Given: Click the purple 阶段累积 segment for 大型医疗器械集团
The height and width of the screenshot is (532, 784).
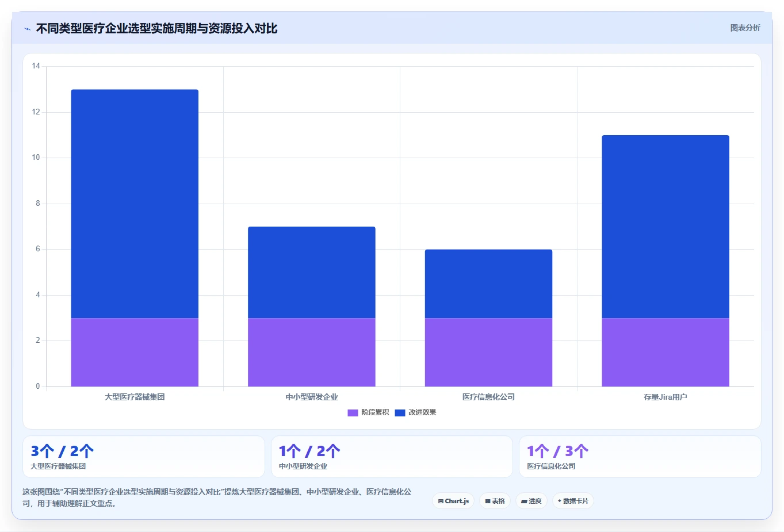Looking at the screenshot, I should coord(135,352).
